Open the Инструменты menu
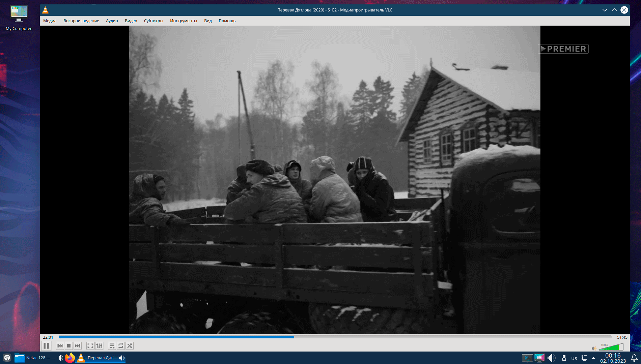The width and height of the screenshot is (641, 364). coord(184,21)
